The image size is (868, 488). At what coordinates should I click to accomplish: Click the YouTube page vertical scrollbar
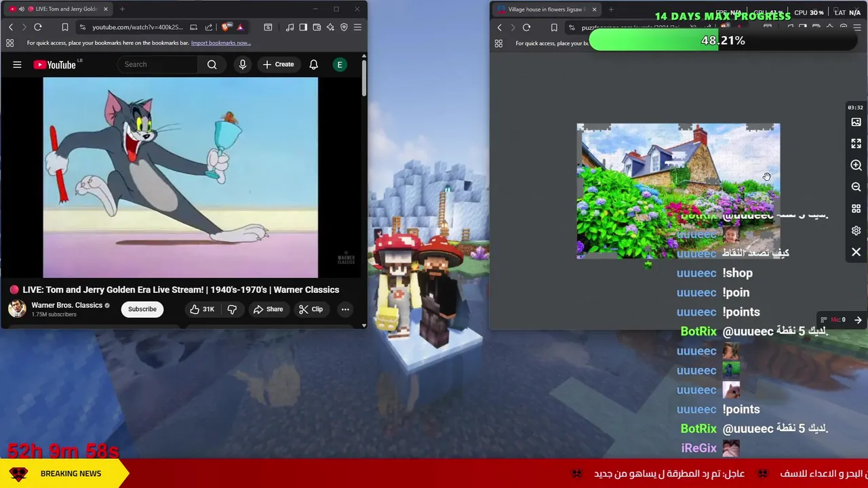(364, 78)
